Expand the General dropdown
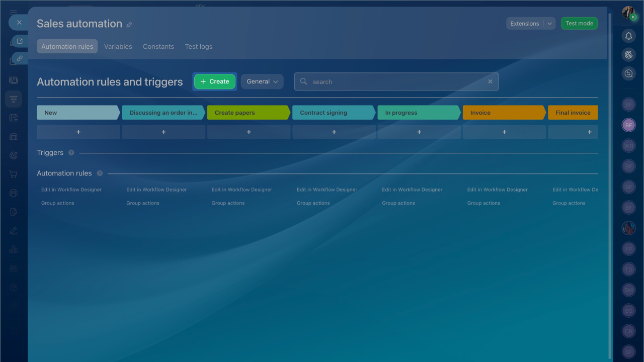 262,81
